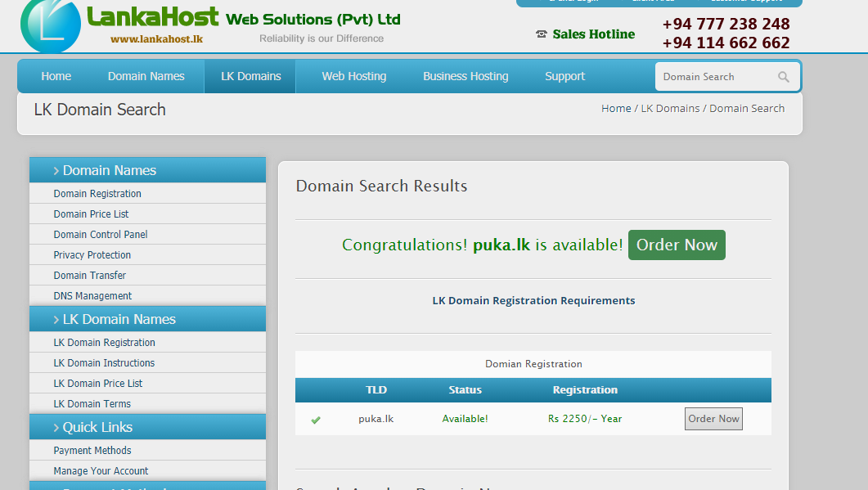Click the green Order Now button
868x490 pixels.
tap(677, 245)
